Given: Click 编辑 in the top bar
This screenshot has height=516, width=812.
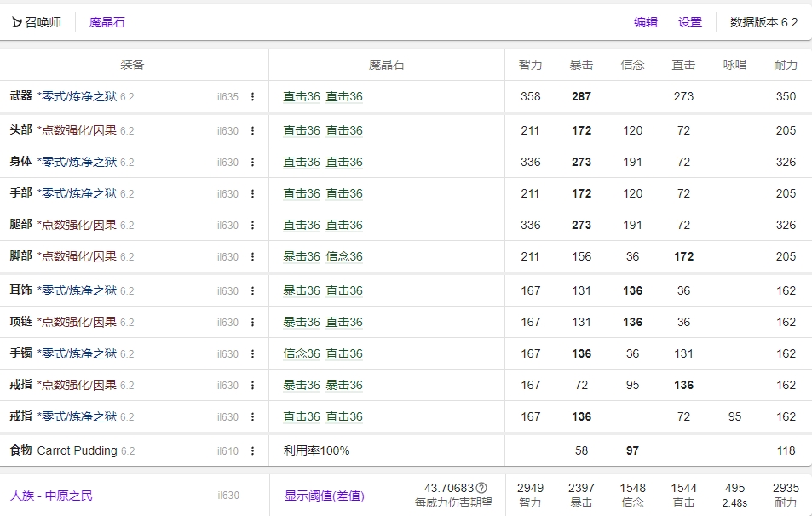Looking at the screenshot, I should (x=646, y=22).
